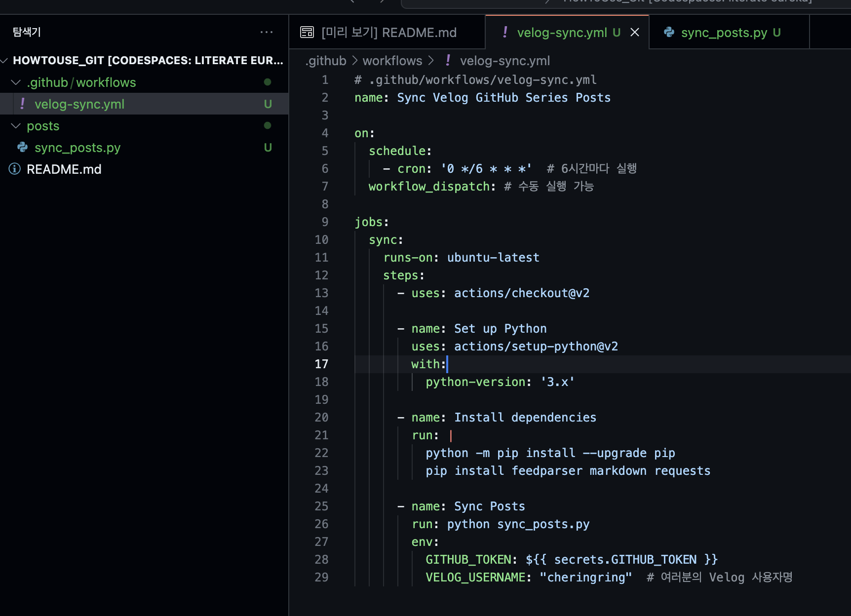Click the workflows breadcrumb segment

(392, 60)
